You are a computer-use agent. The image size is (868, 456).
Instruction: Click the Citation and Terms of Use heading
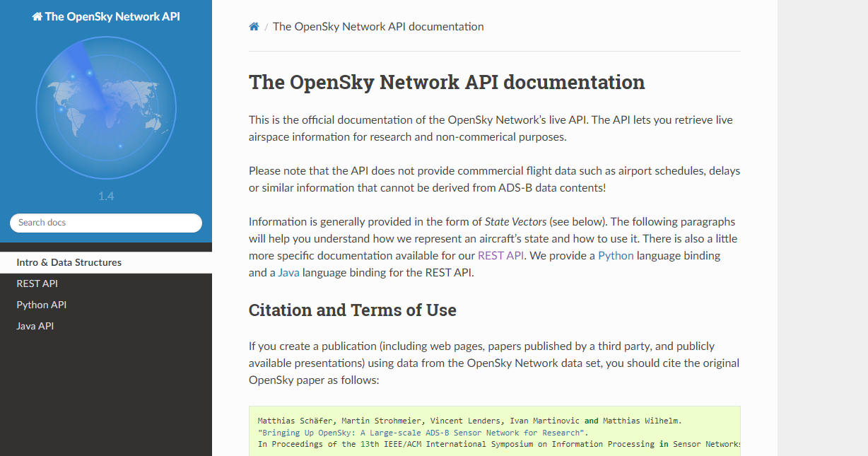point(352,310)
